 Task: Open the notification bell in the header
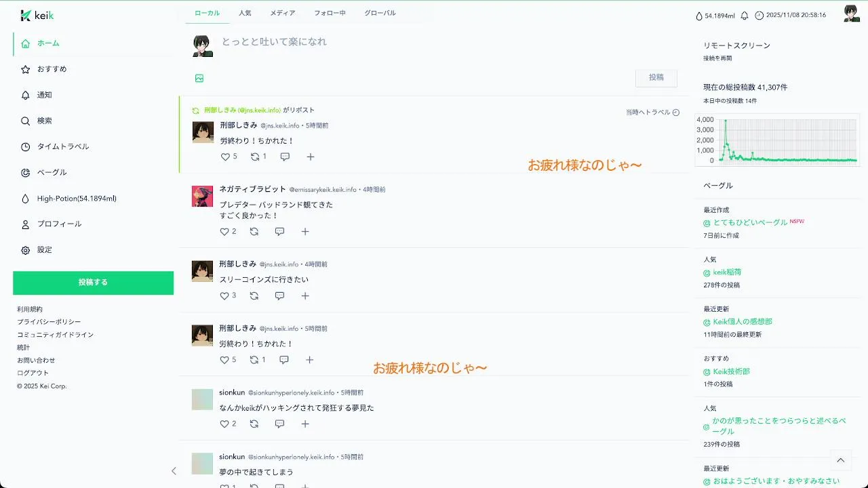point(745,16)
